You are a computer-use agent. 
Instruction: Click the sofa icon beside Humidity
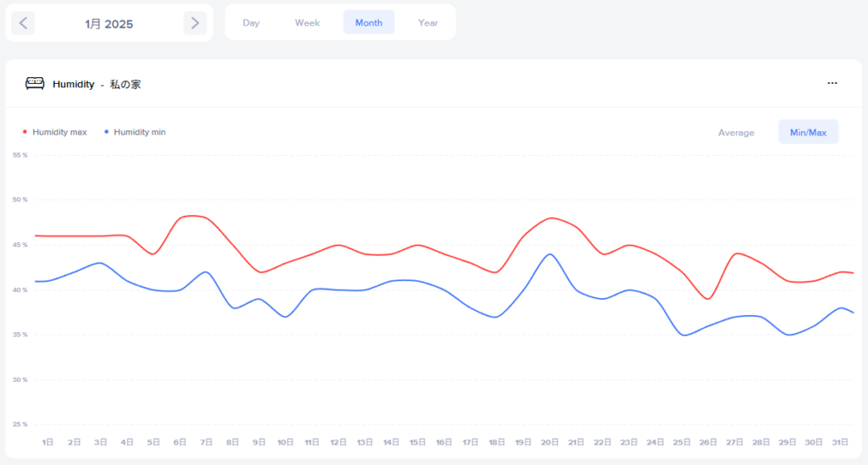click(35, 84)
